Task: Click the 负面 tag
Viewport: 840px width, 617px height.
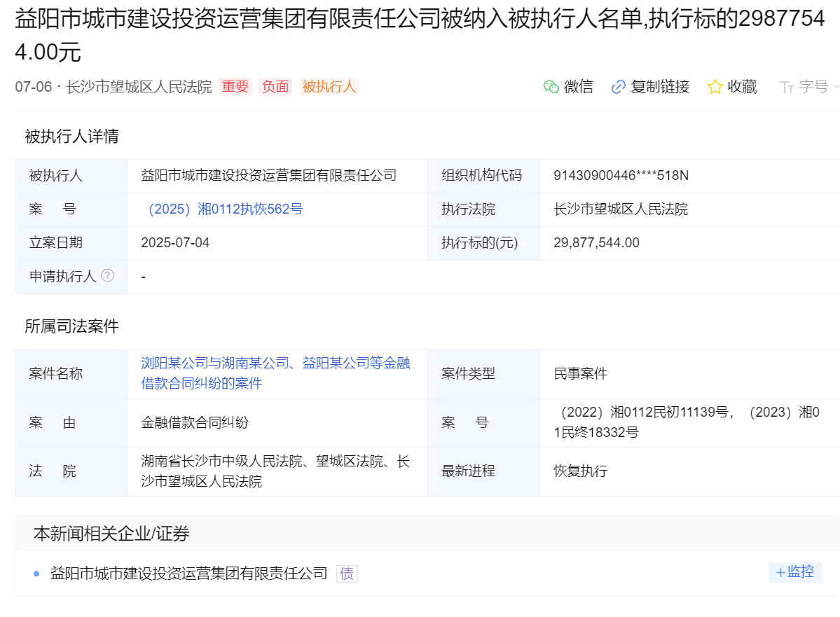Action: coord(275,86)
